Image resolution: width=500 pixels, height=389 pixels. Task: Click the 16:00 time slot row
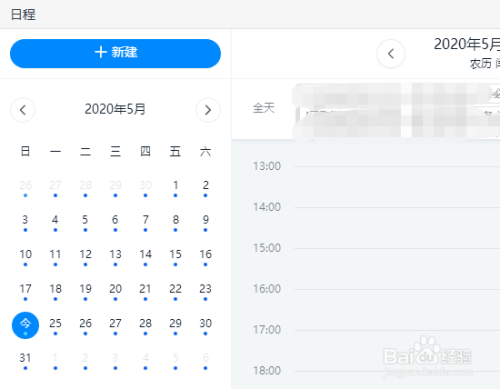pos(397,310)
